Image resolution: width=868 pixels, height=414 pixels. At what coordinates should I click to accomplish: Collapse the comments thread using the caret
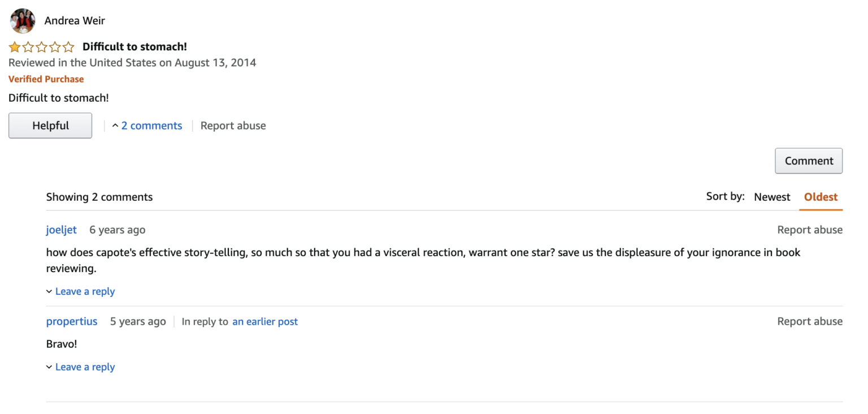point(115,125)
